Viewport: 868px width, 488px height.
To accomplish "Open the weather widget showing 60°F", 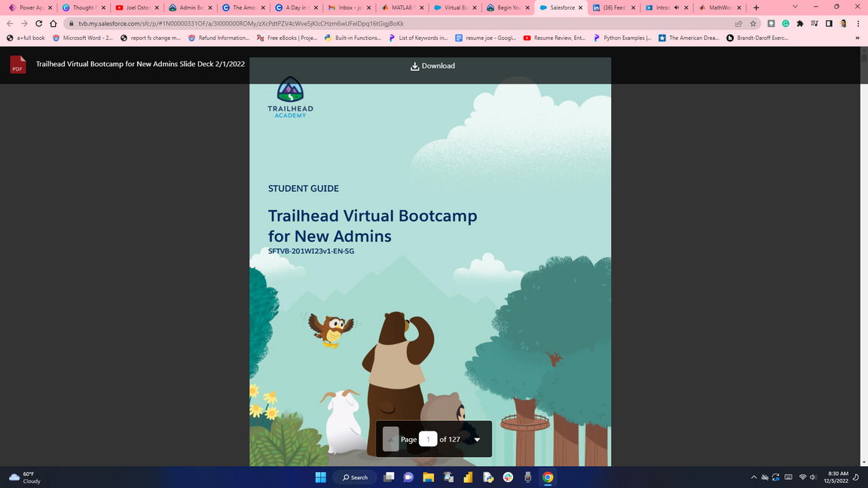I will tap(26, 477).
